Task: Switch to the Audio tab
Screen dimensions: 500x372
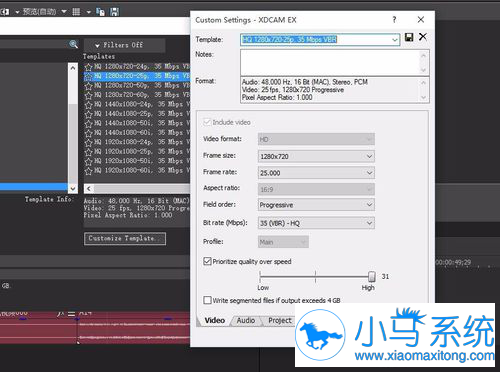Action: coord(246,320)
